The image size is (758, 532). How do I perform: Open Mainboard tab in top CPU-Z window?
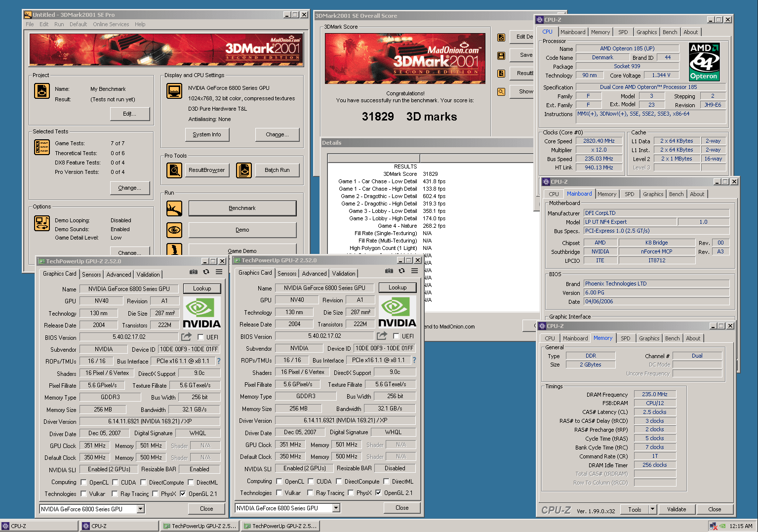[573, 32]
